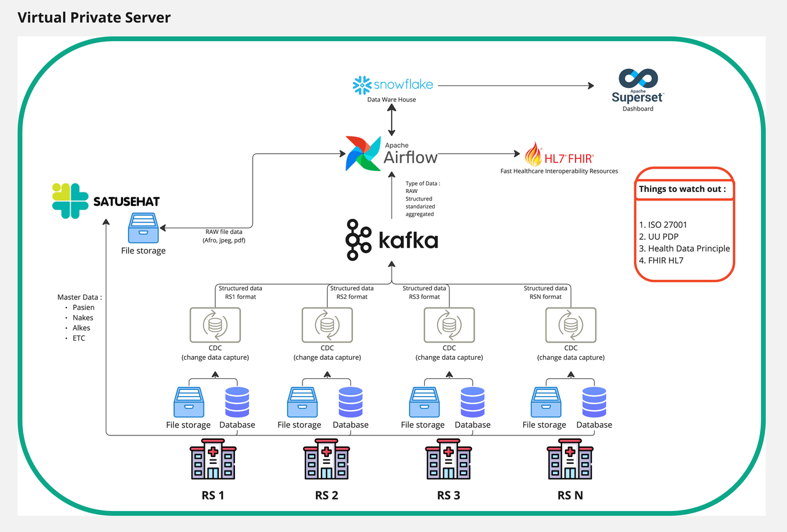Click the 'RS 2' hospital label
Image resolution: width=787 pixels, height=532 pixels.
[x=326, y=495]
